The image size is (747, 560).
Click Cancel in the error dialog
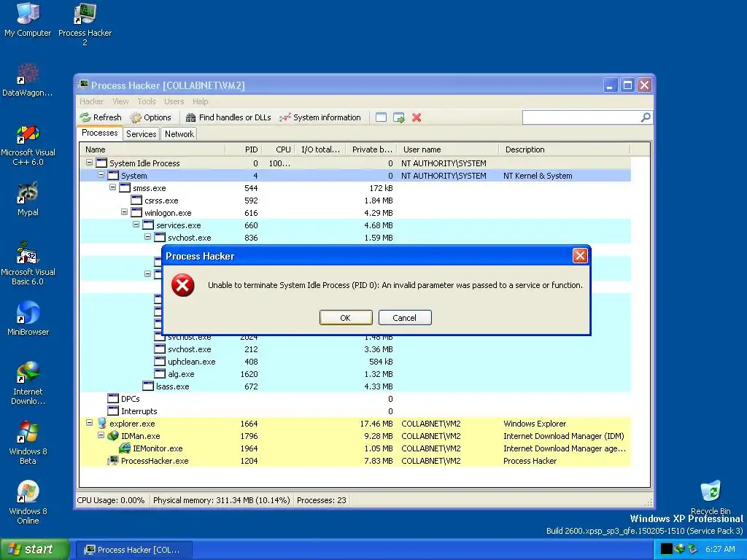404,318
